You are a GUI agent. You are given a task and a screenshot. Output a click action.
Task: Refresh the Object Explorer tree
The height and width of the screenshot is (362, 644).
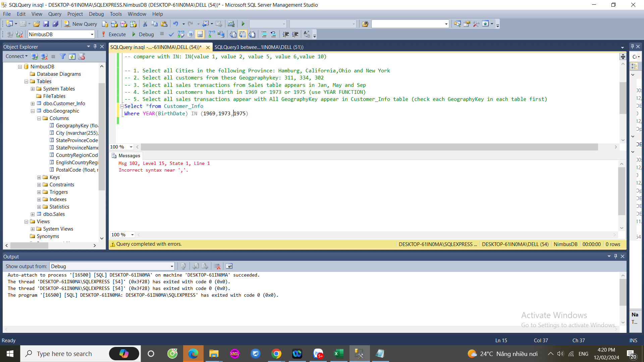72,56
